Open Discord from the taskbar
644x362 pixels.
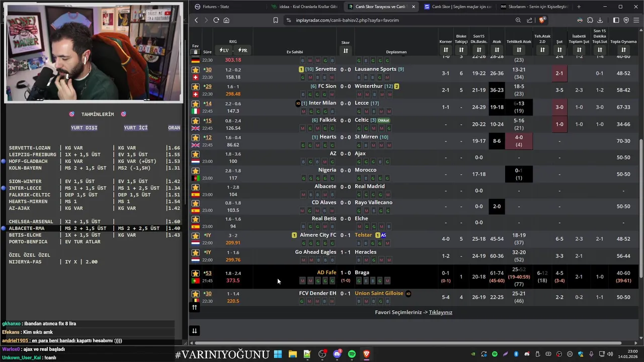pos(337,354)
